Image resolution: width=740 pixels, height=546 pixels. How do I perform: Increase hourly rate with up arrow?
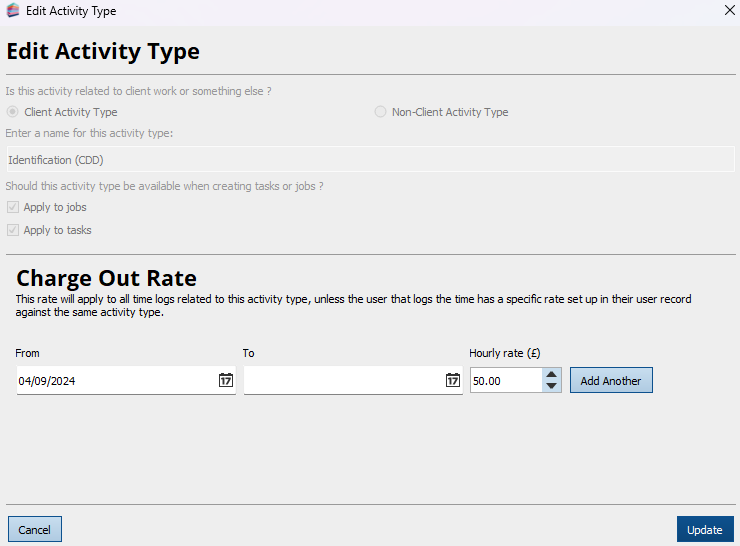[x=552, y=375]
